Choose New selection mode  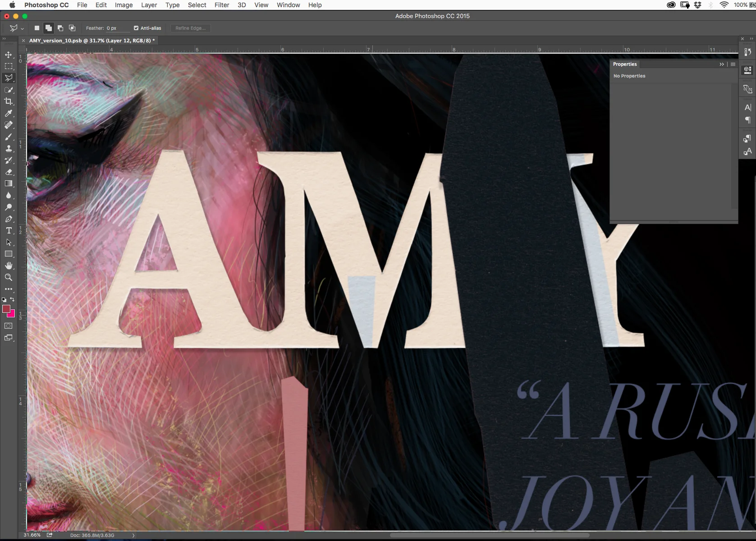37,28
